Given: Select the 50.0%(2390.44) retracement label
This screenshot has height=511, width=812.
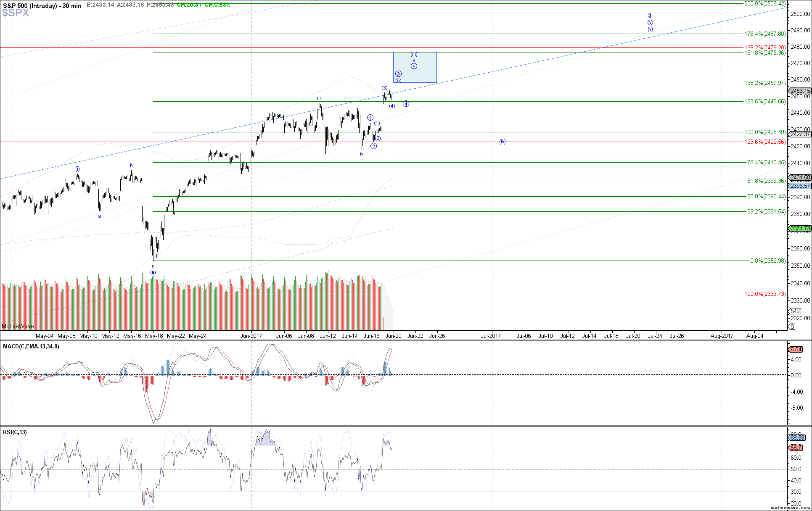Looking at the screenshot, I should point(766,197).
